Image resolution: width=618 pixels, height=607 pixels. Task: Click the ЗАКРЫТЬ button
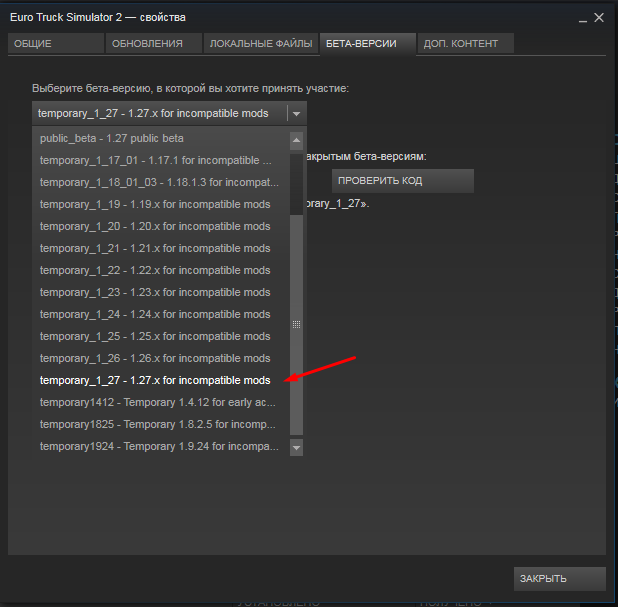tap(560, 579)
